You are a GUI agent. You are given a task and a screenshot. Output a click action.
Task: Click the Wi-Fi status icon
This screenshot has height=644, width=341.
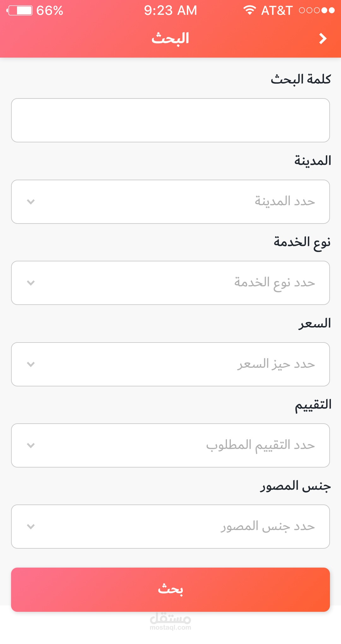pos(249,10)
